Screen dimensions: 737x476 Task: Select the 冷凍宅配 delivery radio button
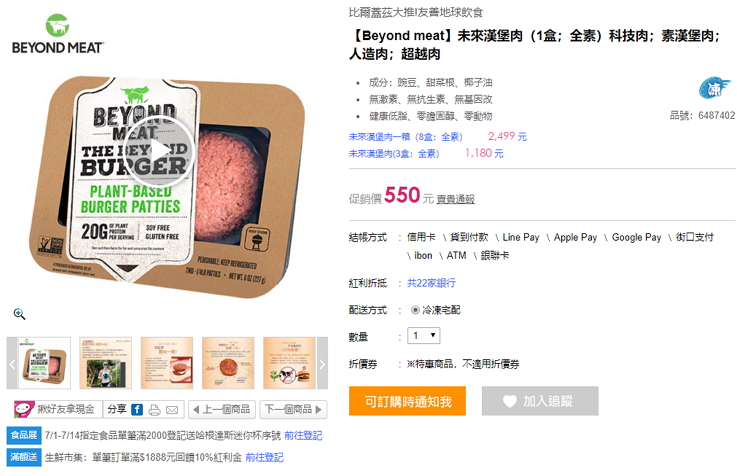pyautogui.click(x=415, y=310)
